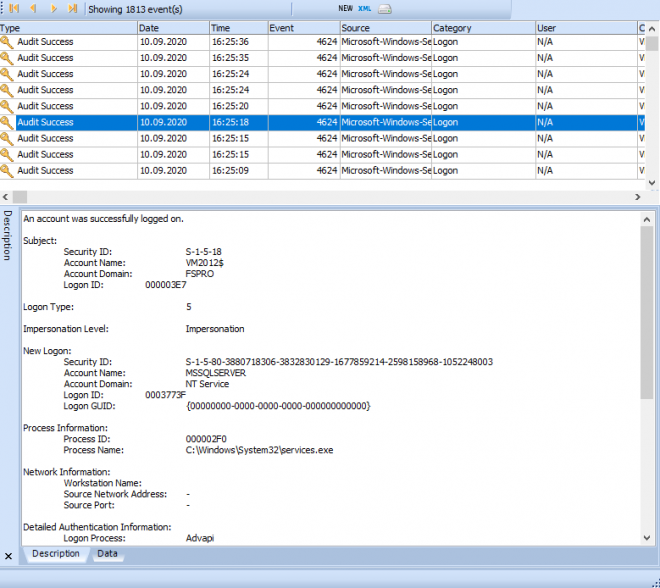The image size is (660, 588).
Task: Sort by the Category column header
Action: 483,28
